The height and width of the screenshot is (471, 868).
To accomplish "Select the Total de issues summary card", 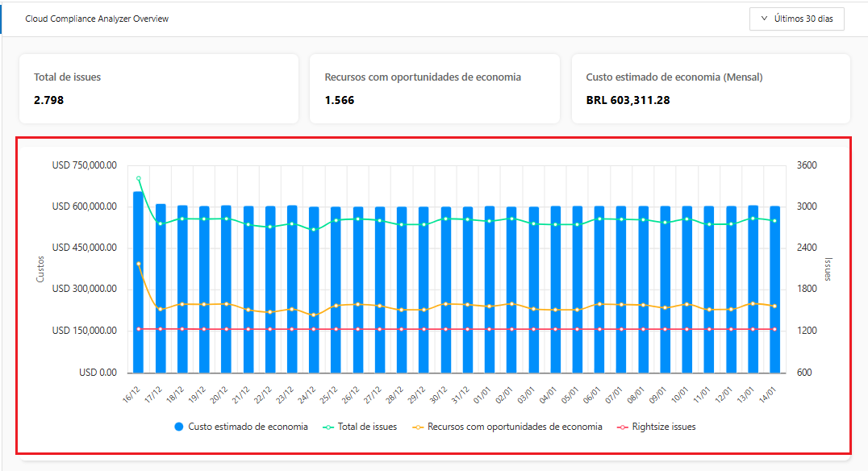I will [159, 89].
